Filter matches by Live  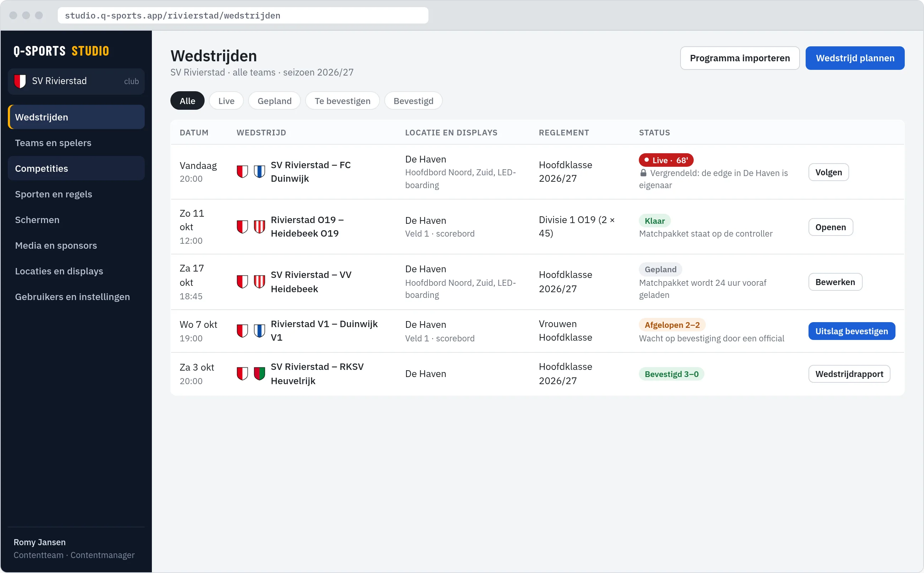226,101
